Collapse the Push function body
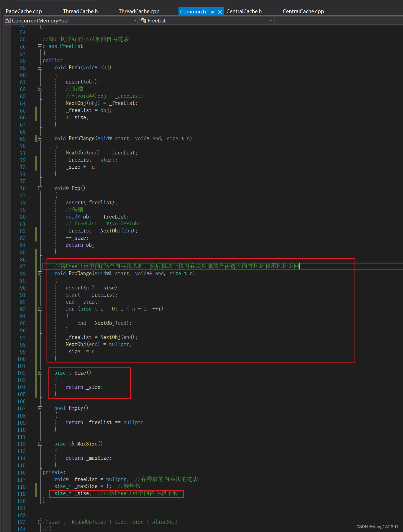Viewport: 403px width, 532px height. pyautogui.click(x=40, y=68)
